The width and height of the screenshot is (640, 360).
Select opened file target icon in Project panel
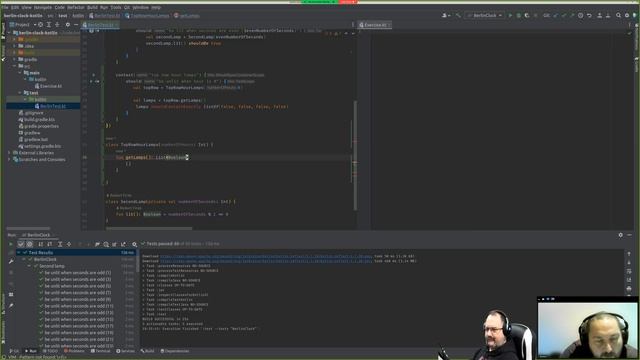click(40, 24)
